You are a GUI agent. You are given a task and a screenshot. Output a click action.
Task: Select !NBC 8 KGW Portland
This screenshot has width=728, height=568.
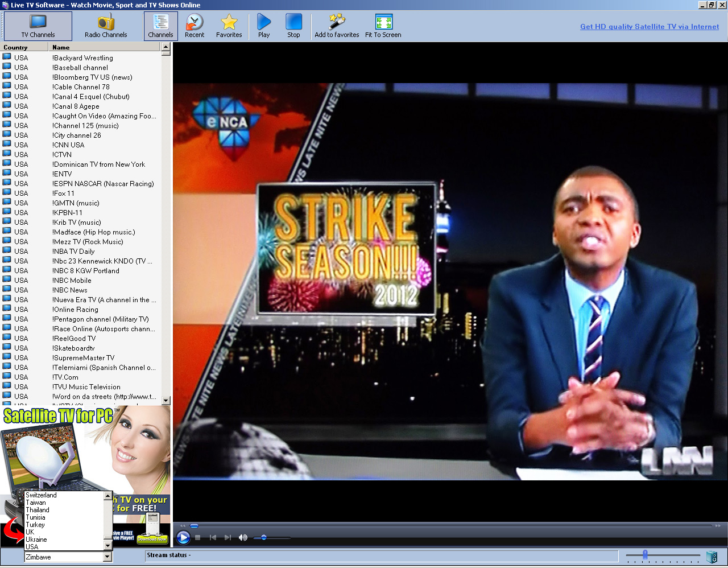[81, 270]
